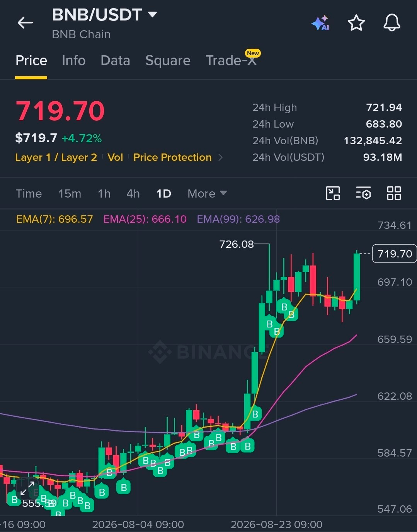Image resolution: width=417 pixels, height=532 pixels.
Task: Tap the +4.72% change value
Action: point(82,138)
